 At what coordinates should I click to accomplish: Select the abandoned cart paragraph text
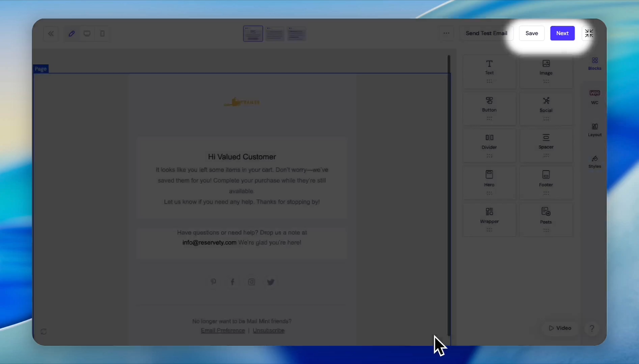(x=242, y=186)
